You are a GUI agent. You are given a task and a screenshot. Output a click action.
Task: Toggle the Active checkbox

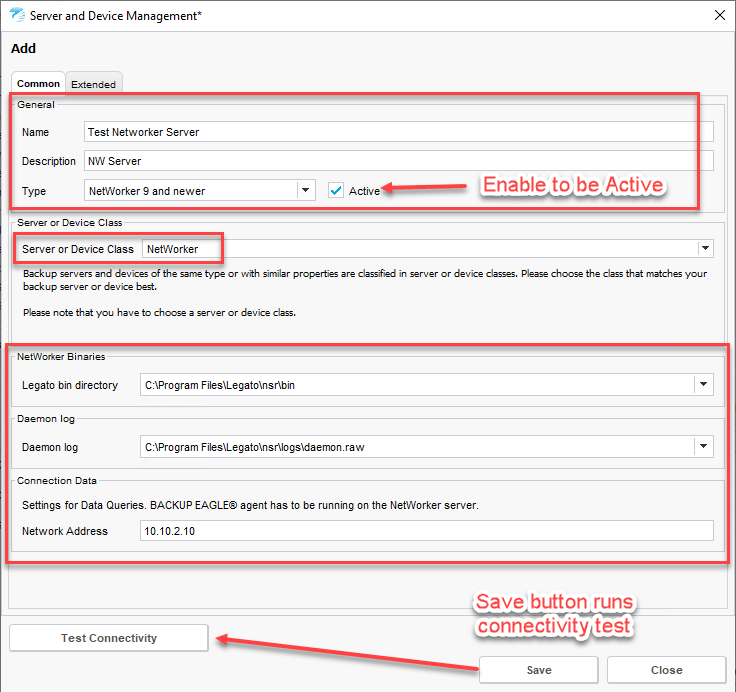336,190
